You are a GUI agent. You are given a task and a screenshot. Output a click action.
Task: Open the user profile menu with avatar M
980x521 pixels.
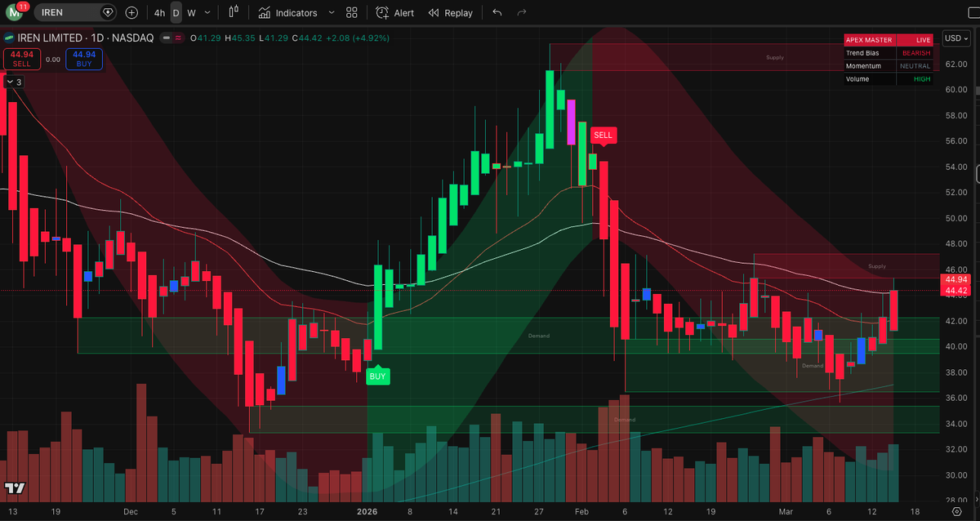coord(14,13)
